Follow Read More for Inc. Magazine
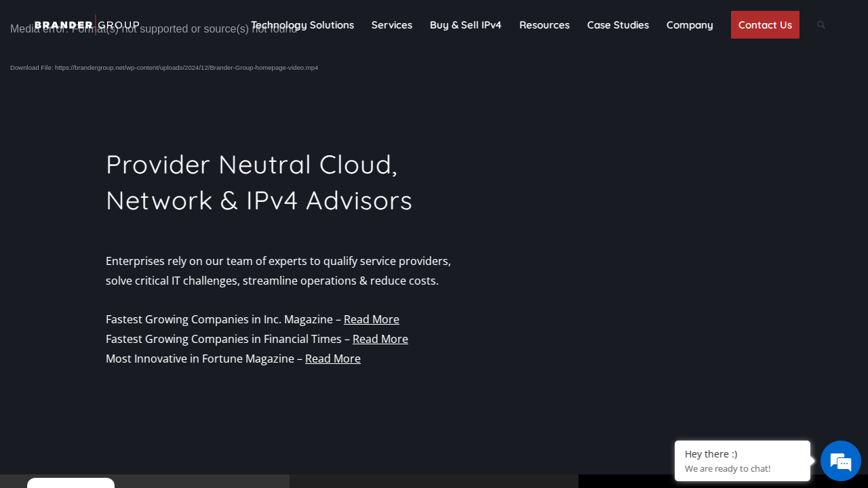 point(372,319)
